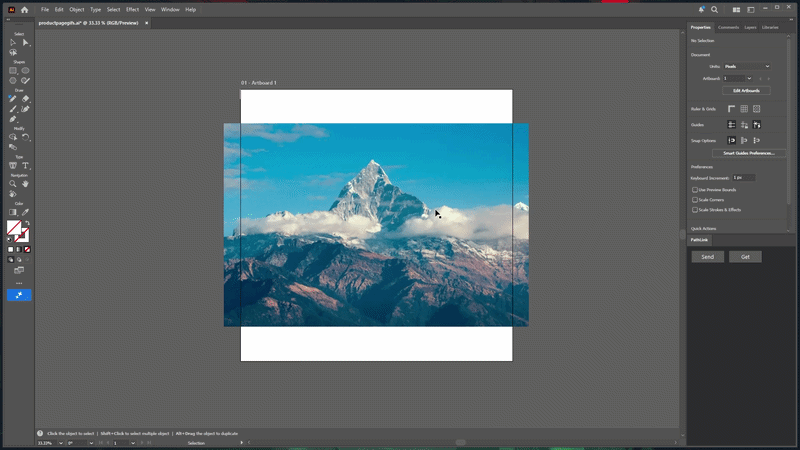Select the Paintbrush tool

pyautogui.click(x=13, y=109)
